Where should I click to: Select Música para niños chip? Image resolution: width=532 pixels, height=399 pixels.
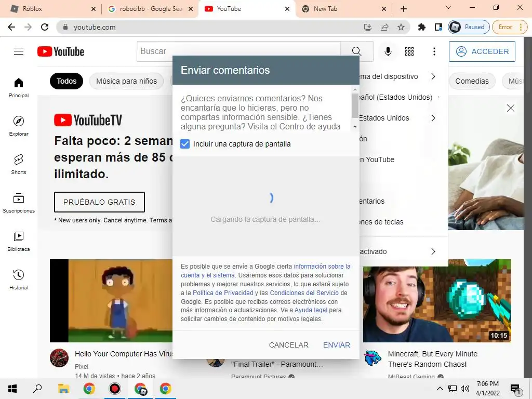(126, 81)
